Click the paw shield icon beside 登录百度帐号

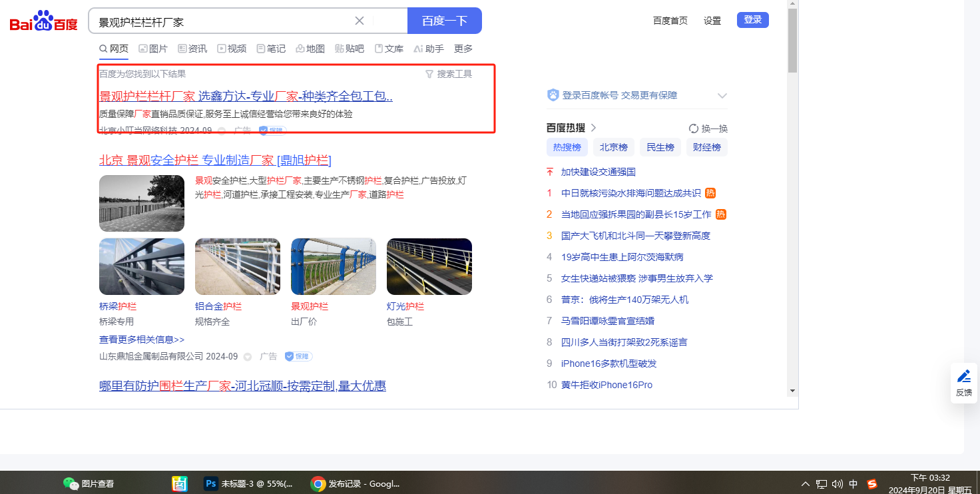tap(553, 95)
